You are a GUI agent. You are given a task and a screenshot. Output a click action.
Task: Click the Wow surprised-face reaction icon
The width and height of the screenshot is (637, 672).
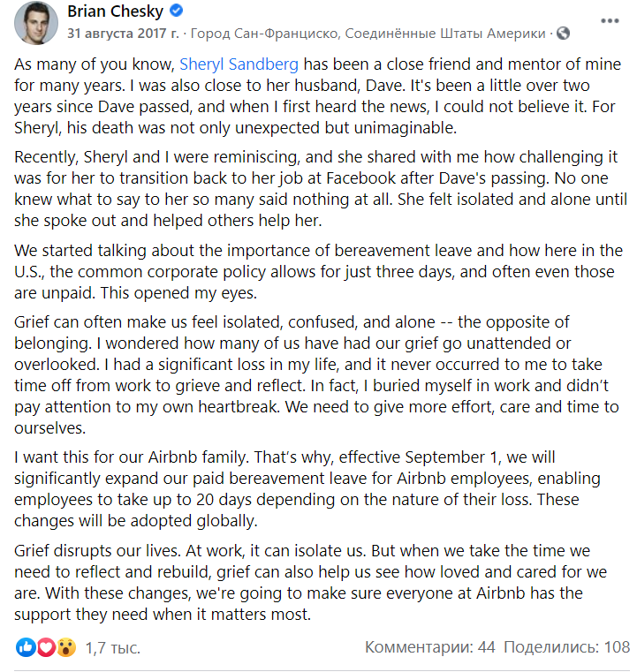point(66,647)
